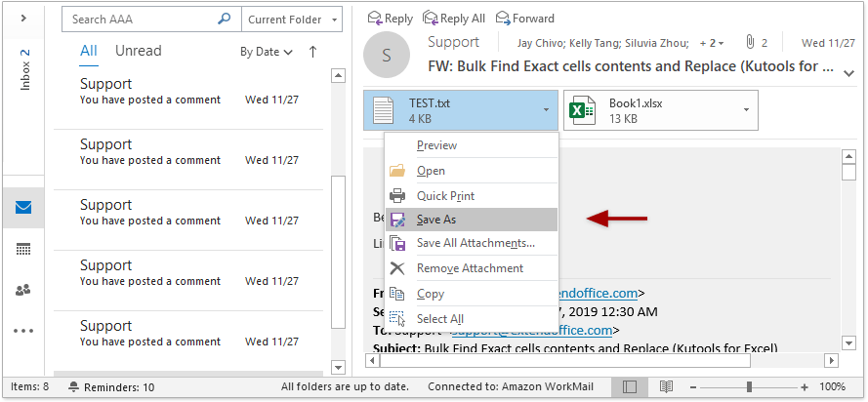Switch to Reading view in status bar
The width and height of the screenshot is (868, 402).
point(665,387)
